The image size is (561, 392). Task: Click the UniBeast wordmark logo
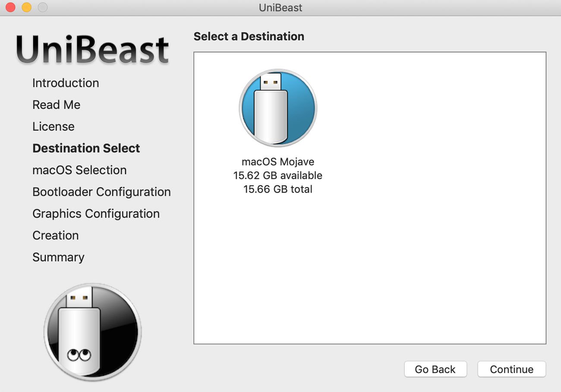[91, 49]
